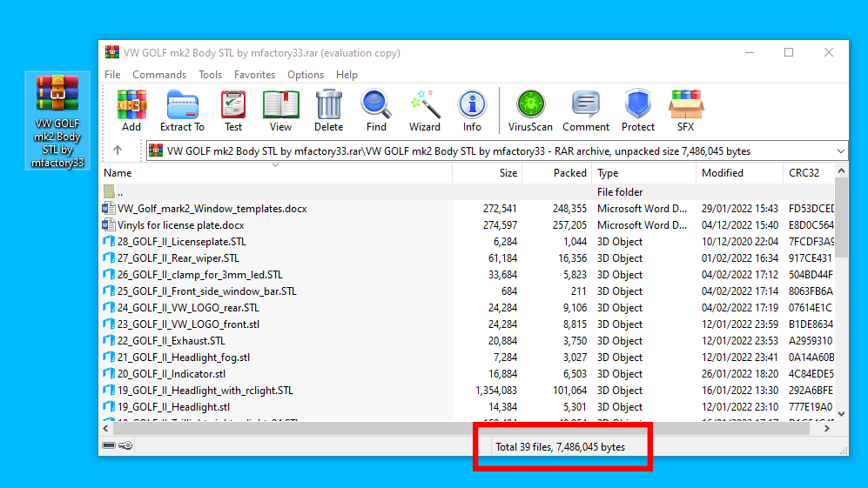Open the Extract To tool

(182, 110)
